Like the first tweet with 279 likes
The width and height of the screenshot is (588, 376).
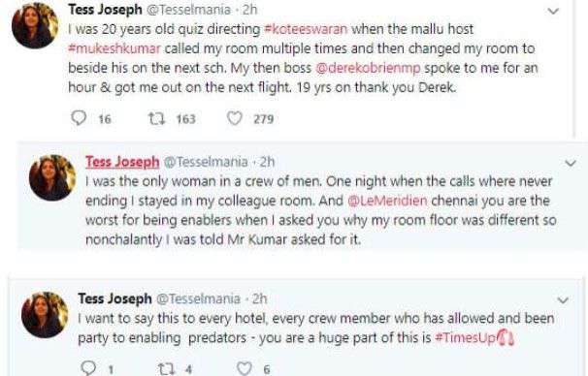(235, 118)
